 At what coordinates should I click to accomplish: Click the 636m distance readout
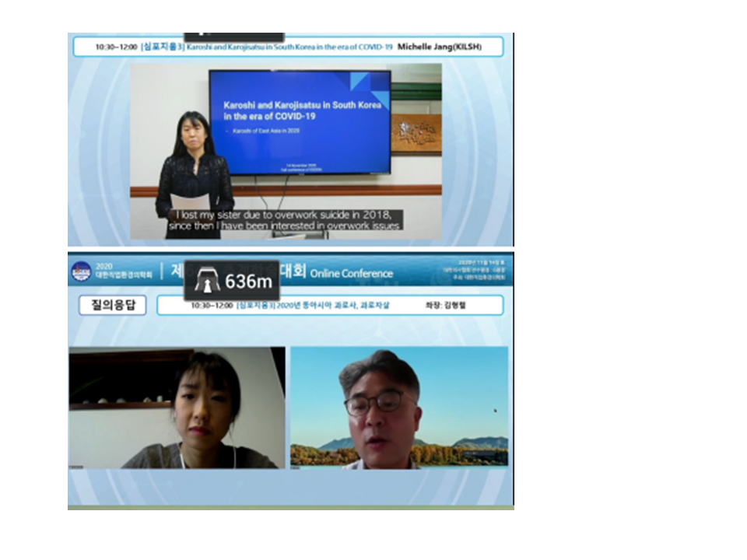248,282
